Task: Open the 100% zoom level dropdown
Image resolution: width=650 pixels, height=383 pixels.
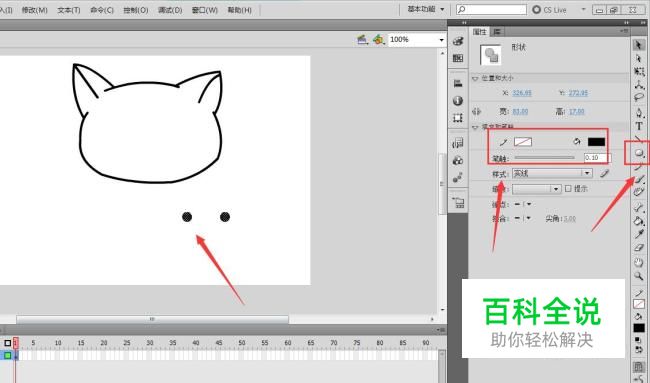Action: click(x=417, y=40)
